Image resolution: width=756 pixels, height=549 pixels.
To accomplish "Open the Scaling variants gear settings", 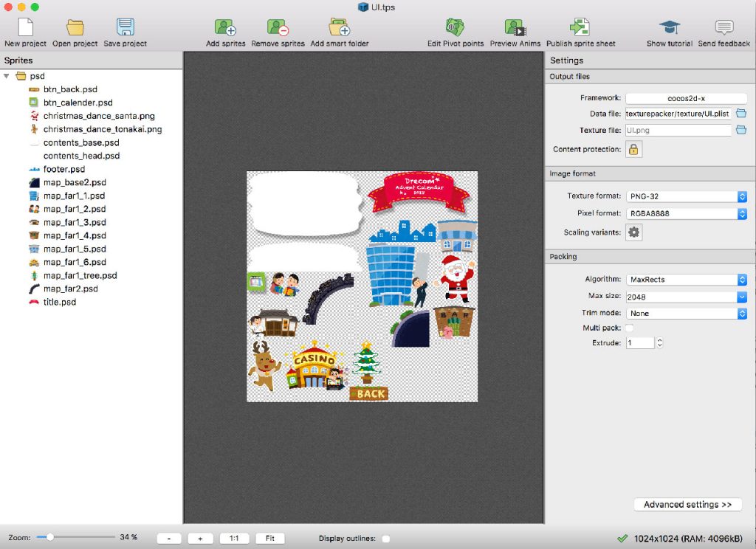I will pyautogui.click(x=634, y=232).
